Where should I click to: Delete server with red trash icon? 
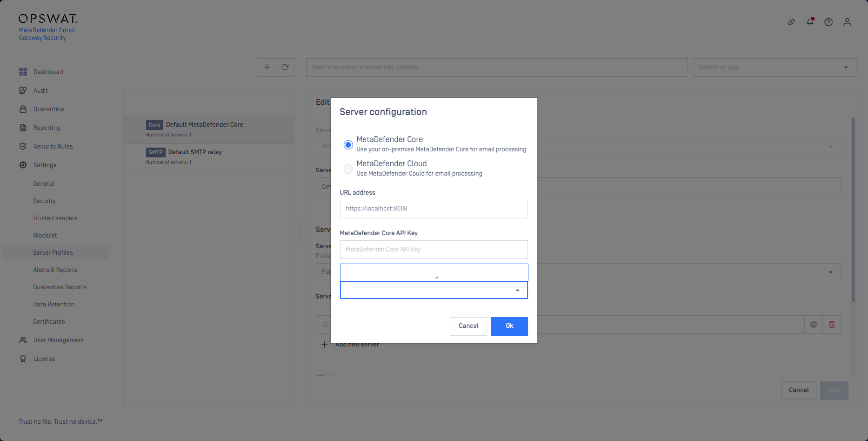click(x=832, y=325)
